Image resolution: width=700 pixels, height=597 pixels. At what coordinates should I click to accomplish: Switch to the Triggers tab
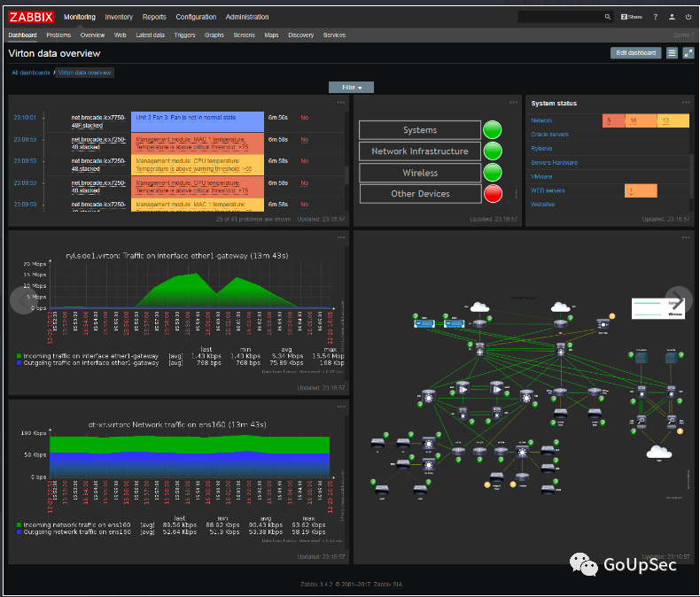point(184,35)
